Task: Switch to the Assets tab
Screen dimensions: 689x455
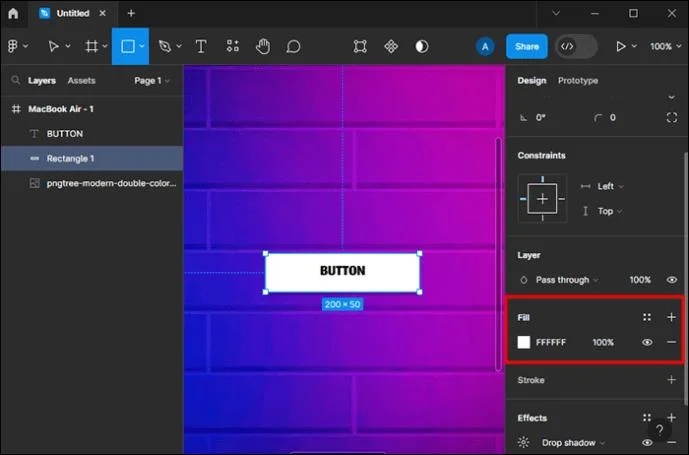Action: tap(81, 80)
